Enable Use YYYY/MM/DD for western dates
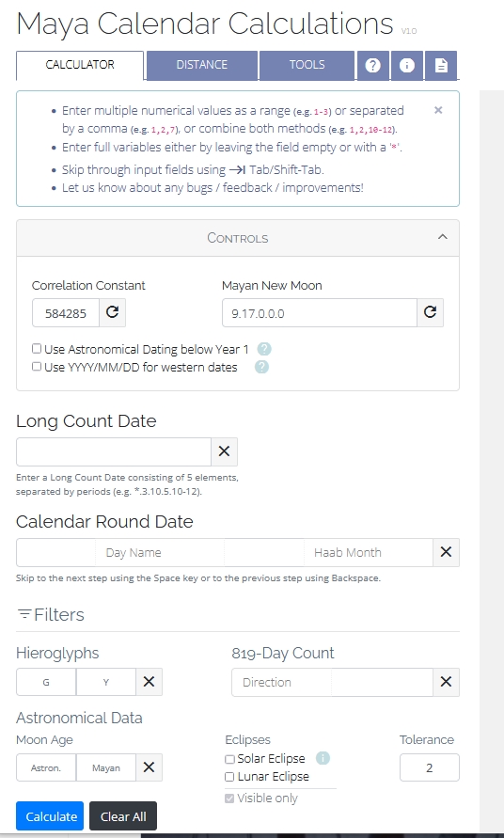Image resolution: width=504 pixels, height=838 pixels. [x=37, y=367]
